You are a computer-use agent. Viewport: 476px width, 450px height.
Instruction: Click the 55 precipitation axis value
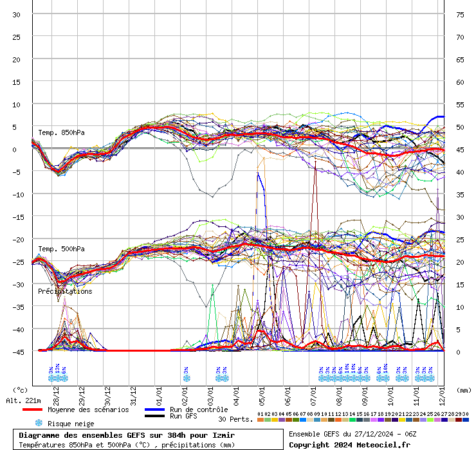(x=460, y=105)
